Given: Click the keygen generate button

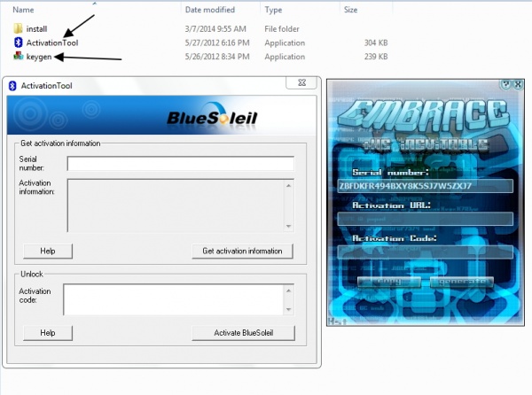Looking at the screenshot, I should pyautogui.click(x=462, y=281).
